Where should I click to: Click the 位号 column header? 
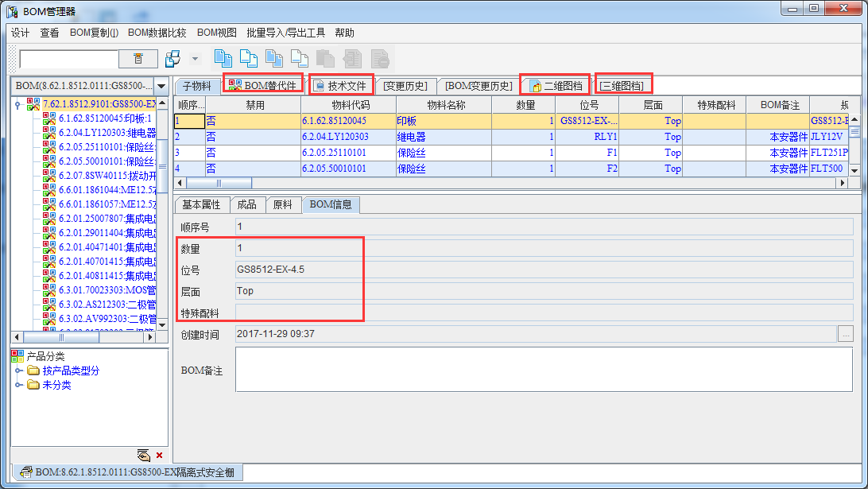[587, 105]
